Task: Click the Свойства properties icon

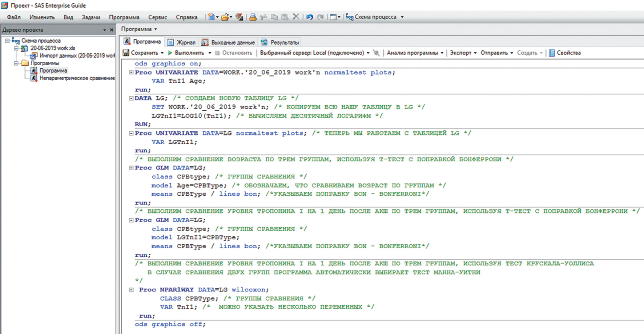Action: pyautogui.click(x=552, y=53)
